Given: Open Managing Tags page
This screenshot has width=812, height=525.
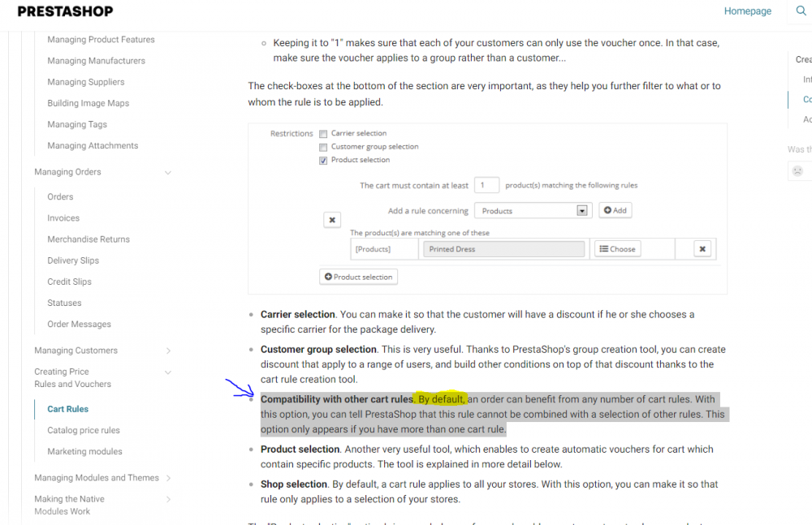Looking at the screenshot, I should [x=77, y=124].
